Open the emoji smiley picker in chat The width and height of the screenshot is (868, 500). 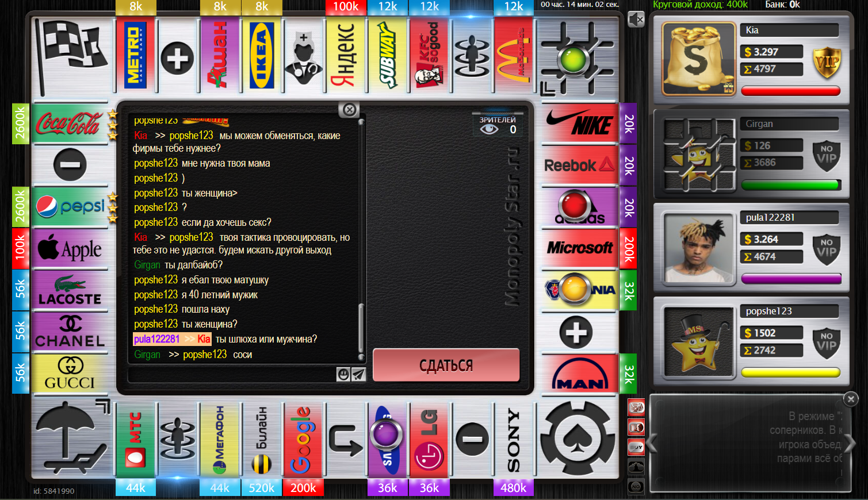tap(343, 375)
